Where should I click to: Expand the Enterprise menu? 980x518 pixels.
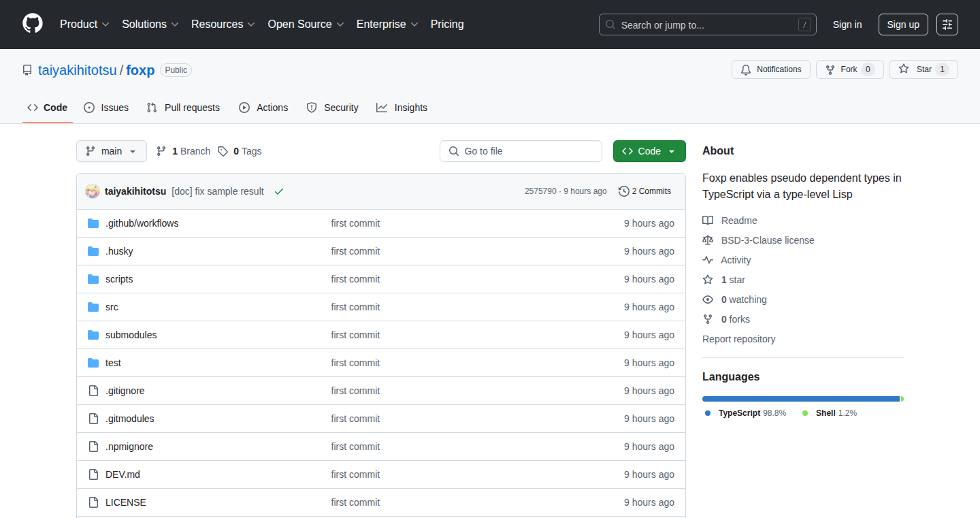pos(387,24)
